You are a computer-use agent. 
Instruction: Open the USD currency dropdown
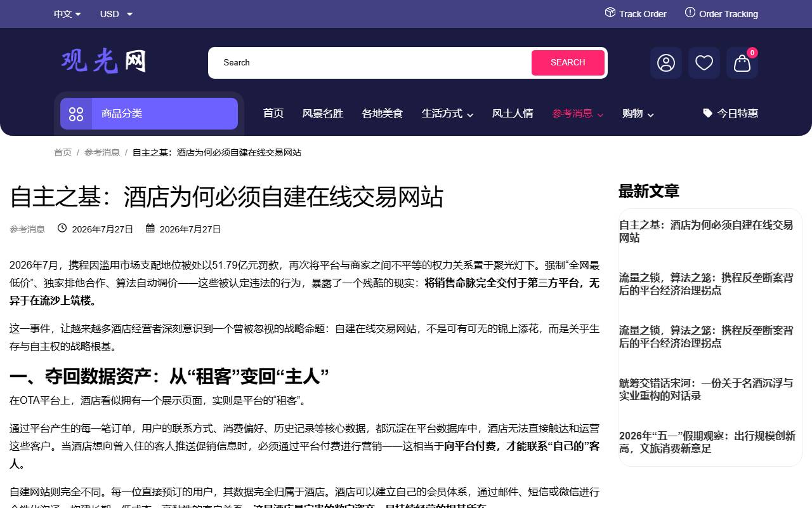click(117, 14)
